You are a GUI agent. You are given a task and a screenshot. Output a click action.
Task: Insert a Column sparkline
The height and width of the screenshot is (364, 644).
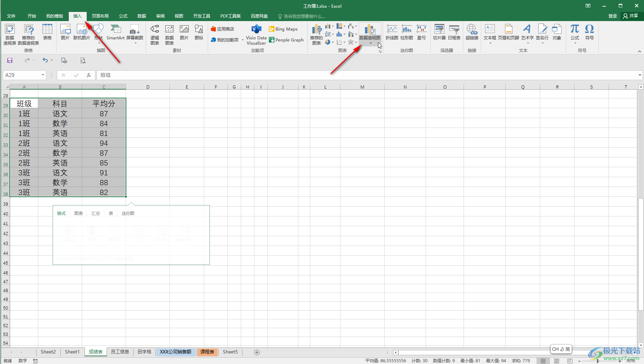pos(407,32)
